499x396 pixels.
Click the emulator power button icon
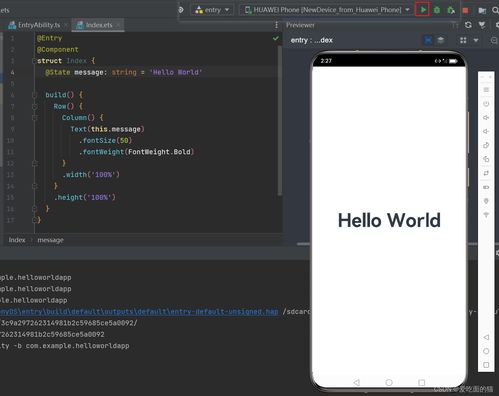click(486, 104)
